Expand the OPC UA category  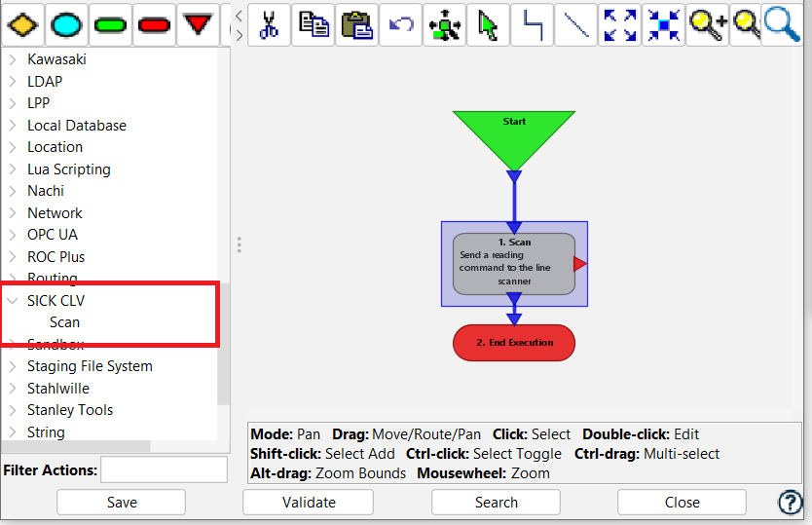pos(13,235)
